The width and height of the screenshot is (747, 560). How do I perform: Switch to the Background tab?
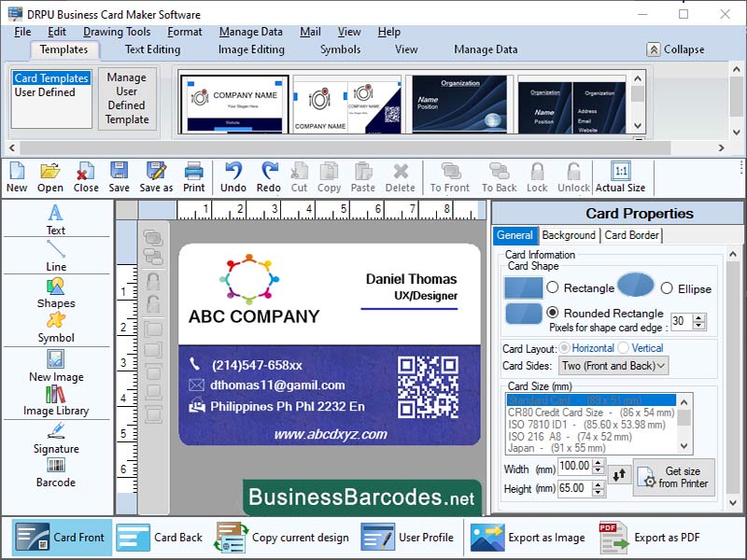pyautogui.click(x=569, y=235)
